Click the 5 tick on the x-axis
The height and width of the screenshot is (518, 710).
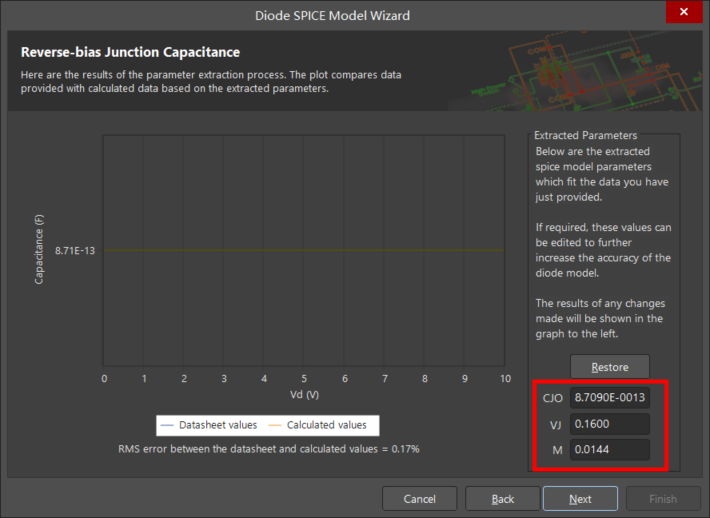click(x=304, y=378)
